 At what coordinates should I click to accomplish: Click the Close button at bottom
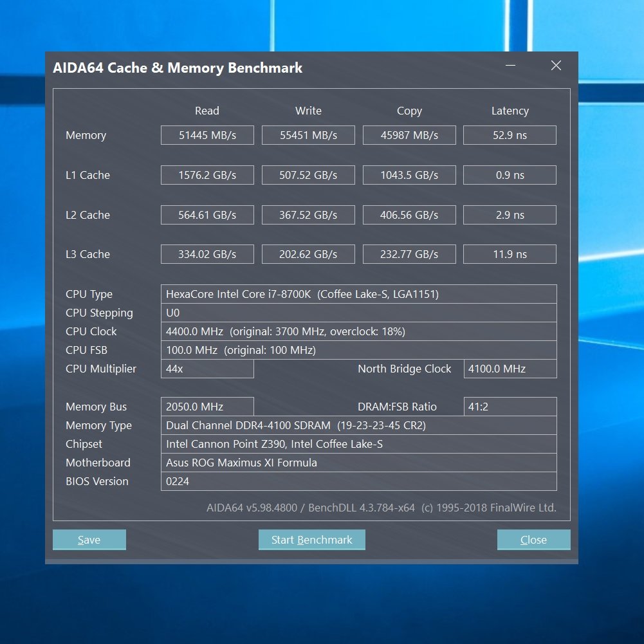click(x=533, y=539)
